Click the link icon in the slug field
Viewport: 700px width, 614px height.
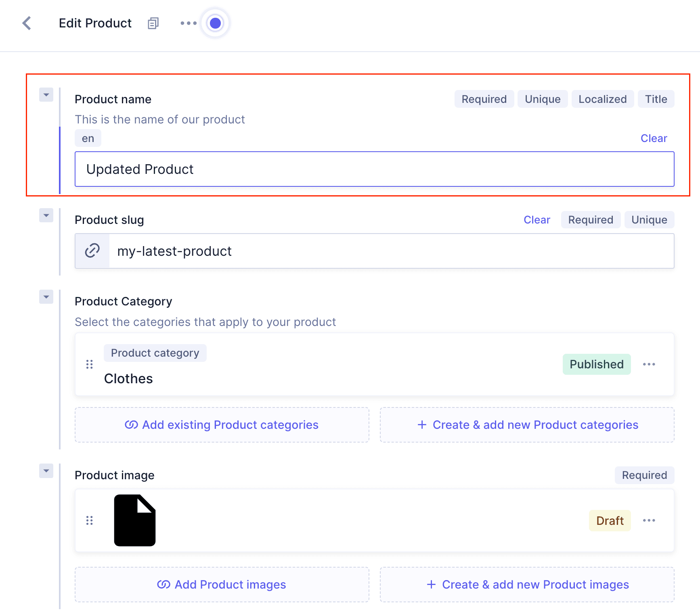[92, 251]
